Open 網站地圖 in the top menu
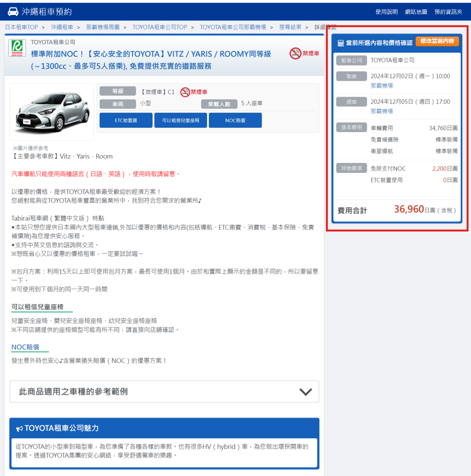The height and width of the screenshot is (476, 471). coord(416,12)
